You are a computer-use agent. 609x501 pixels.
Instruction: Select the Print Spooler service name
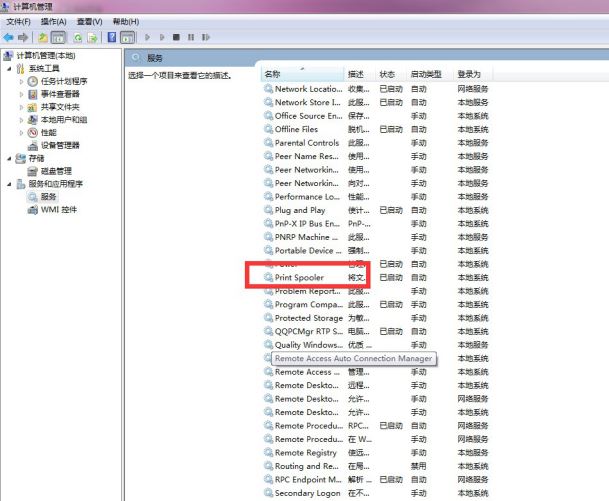pos(299,277)
